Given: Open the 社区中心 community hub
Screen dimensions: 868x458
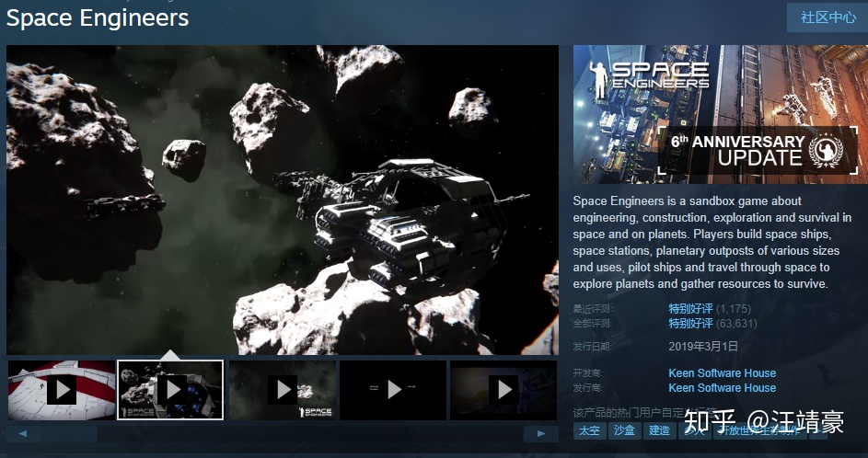Looking at the screenshot, I should 827,17.
